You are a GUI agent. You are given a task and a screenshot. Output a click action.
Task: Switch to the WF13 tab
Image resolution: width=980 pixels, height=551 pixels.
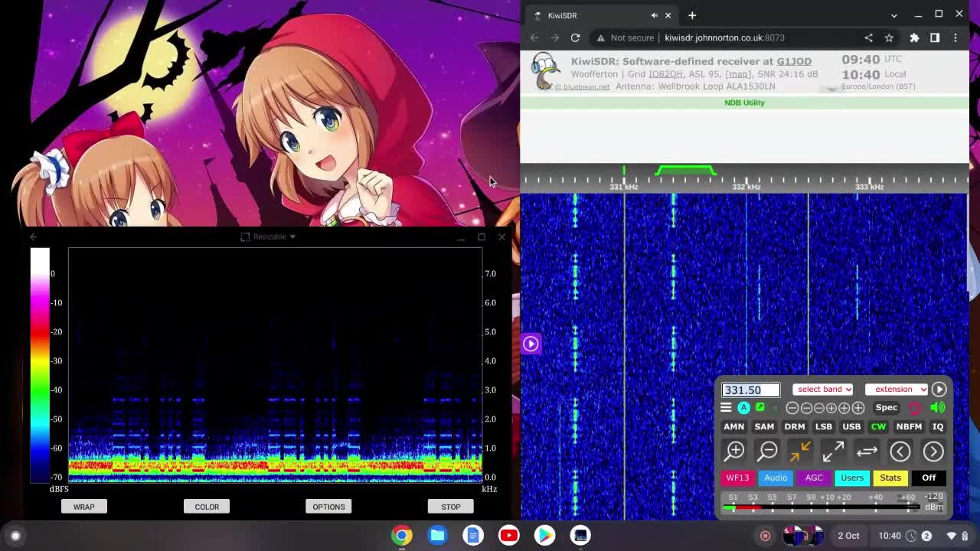(x=737, y=478)
